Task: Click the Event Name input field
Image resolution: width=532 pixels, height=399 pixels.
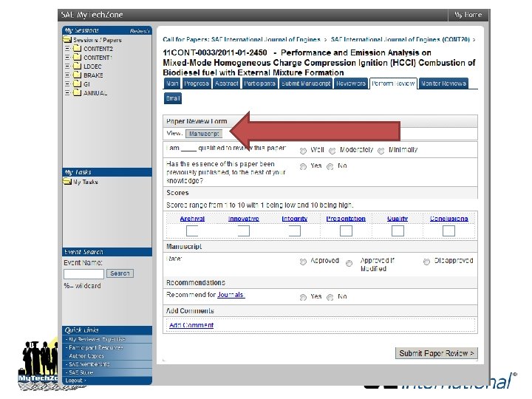Action: click(x=83, y=274)
